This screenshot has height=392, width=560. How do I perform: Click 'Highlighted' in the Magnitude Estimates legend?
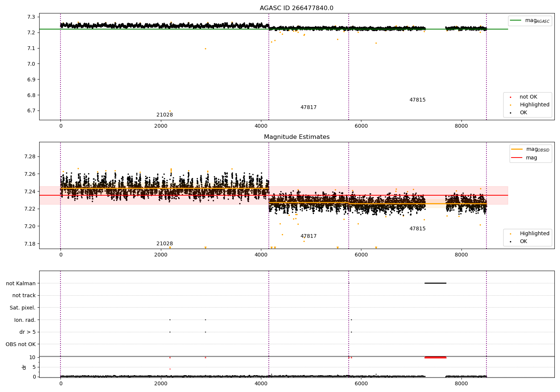coord(535,234)
